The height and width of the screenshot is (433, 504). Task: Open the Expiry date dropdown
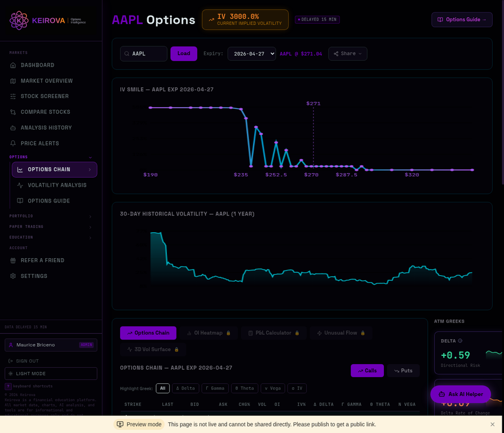coord(251,54)
